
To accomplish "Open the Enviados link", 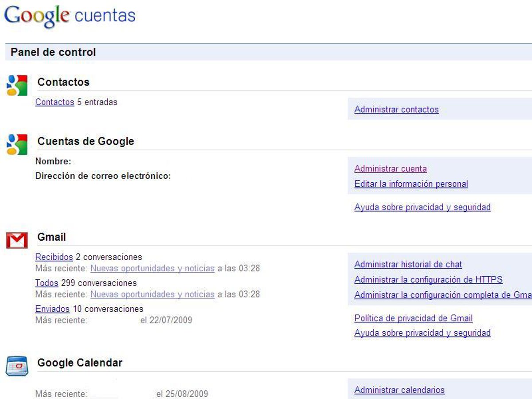I will tap(52, 309).
